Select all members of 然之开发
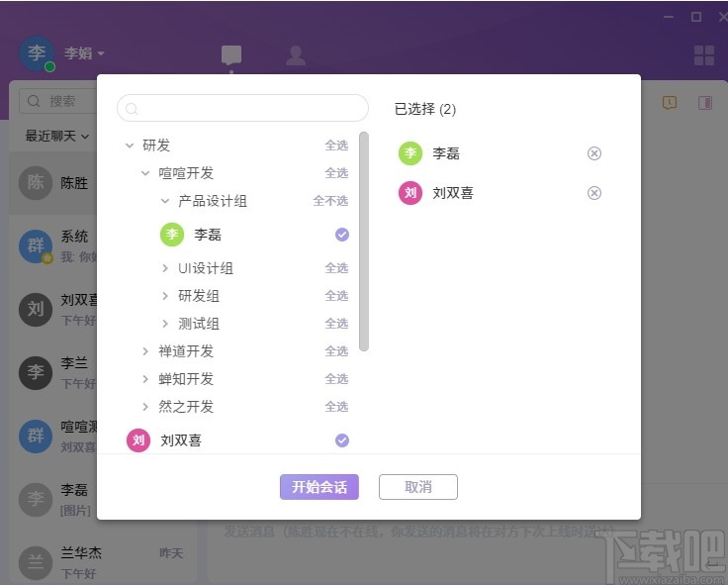The image size is (728, 585). click(336, 407)
